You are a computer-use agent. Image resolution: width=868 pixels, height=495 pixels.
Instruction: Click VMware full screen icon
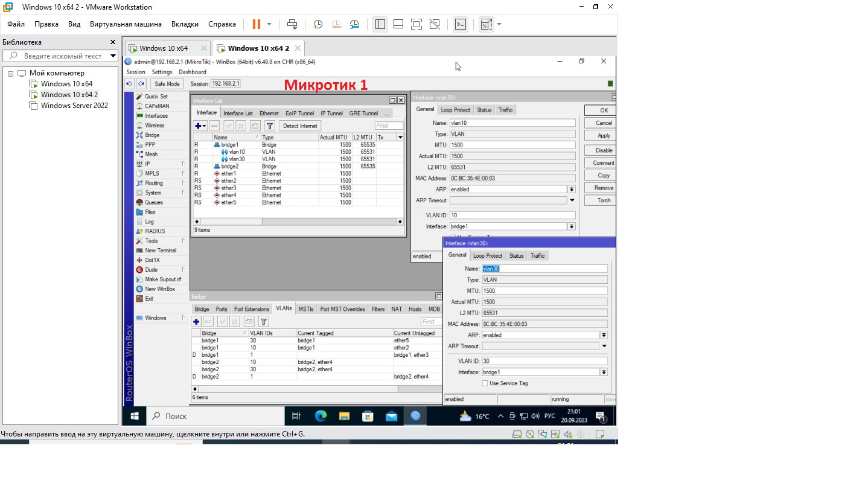coord(416,24)
